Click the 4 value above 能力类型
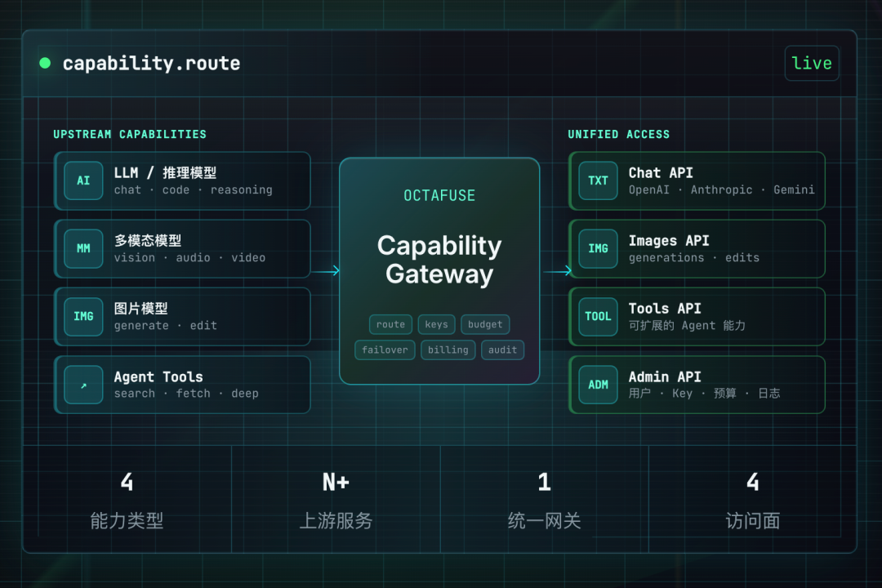Image resolution: width=882 pixels, height=588 pixels. [127, 482]
